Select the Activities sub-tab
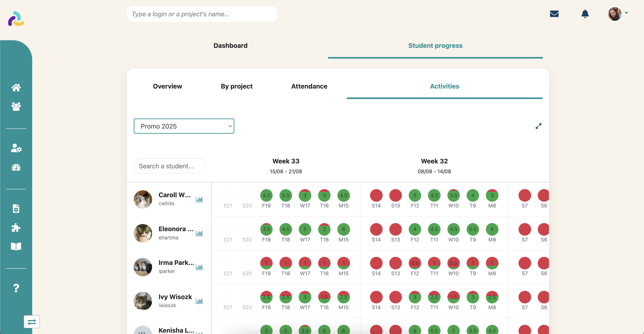This screenshot has width=644, height=334. [445, 86]
